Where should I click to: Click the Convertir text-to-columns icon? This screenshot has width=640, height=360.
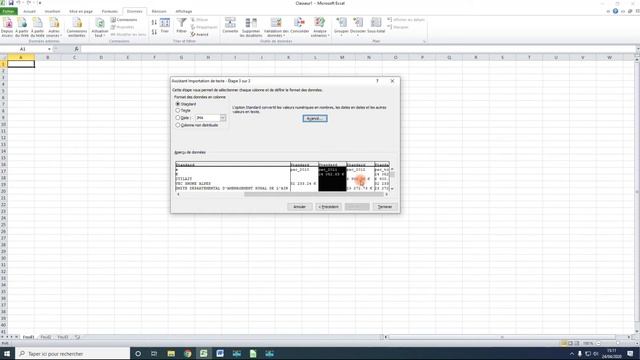pyautogui.click(x=230, y=25)
